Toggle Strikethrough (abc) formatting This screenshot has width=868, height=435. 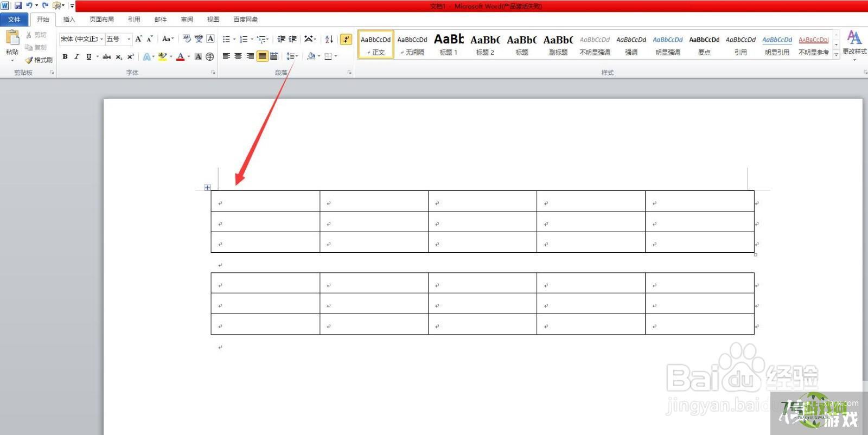point(107,56)
